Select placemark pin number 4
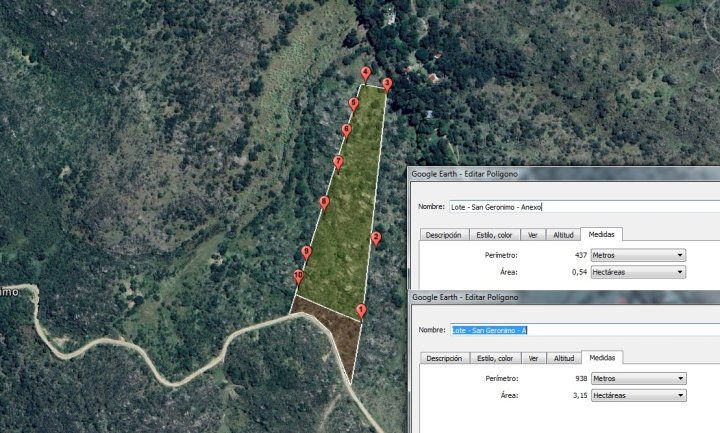720x433 pixels. tap(366, 73)
